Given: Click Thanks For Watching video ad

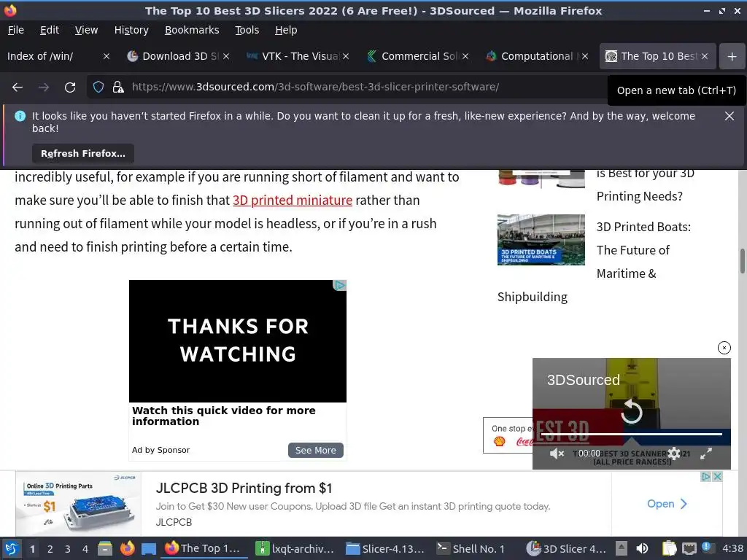Looking at the screenshot, I should coord(238,341).
